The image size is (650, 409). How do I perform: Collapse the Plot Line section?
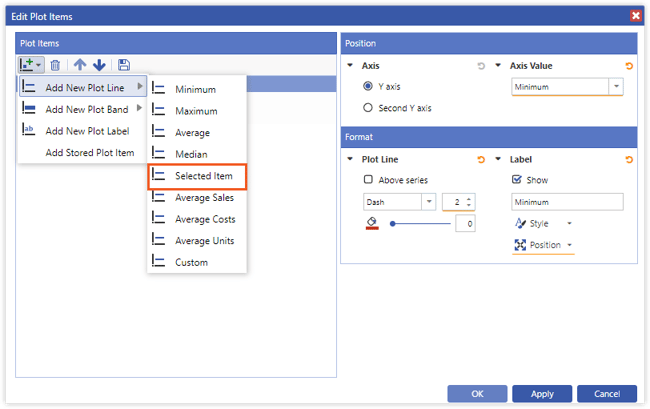click(x=350, y=159)
